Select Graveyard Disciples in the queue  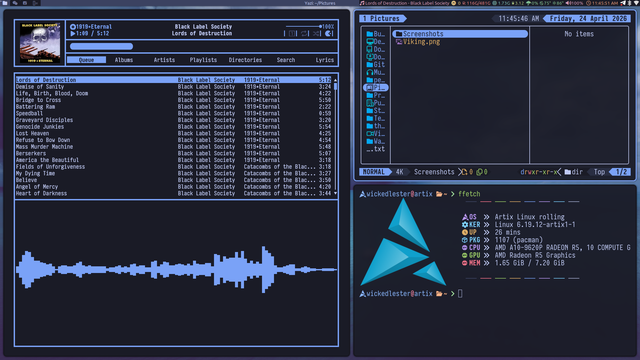pos(173,120)
